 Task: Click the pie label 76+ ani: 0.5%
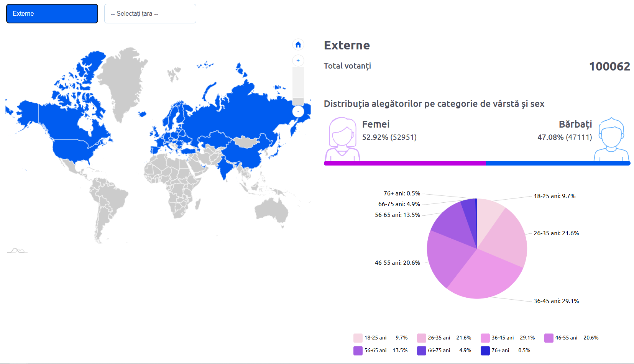(x=402, y=193)
